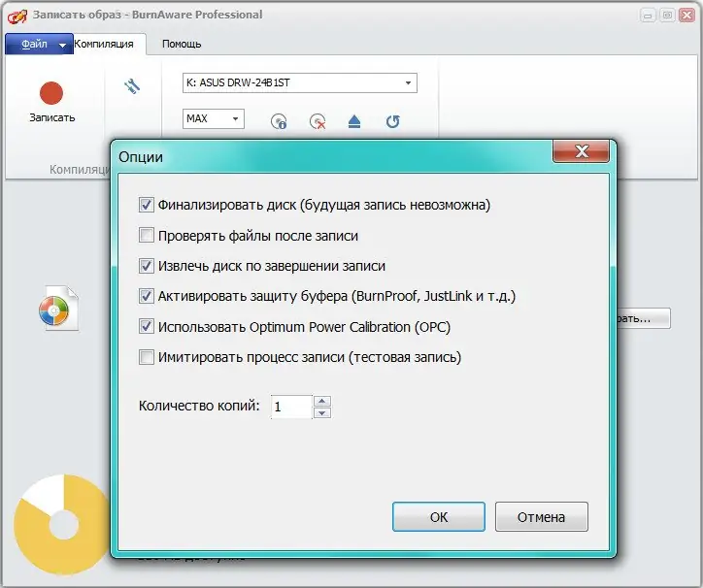Click the red Записать burn button
703x588 pixels.
(51, 101)
